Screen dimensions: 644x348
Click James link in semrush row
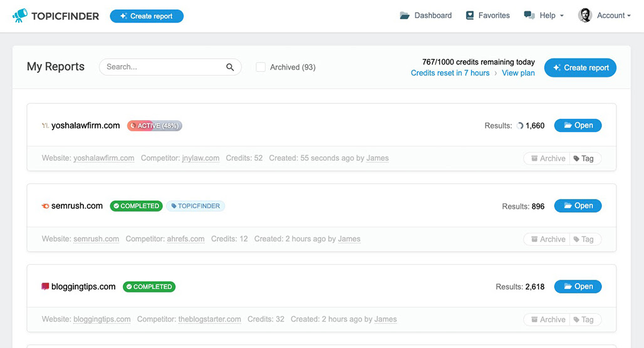(349, 239)
